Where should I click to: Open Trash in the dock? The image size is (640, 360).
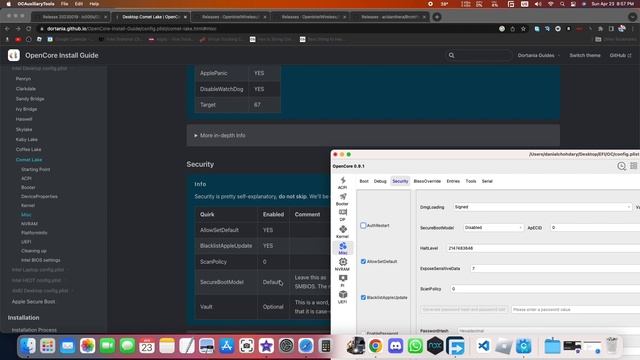click(611, 346)
